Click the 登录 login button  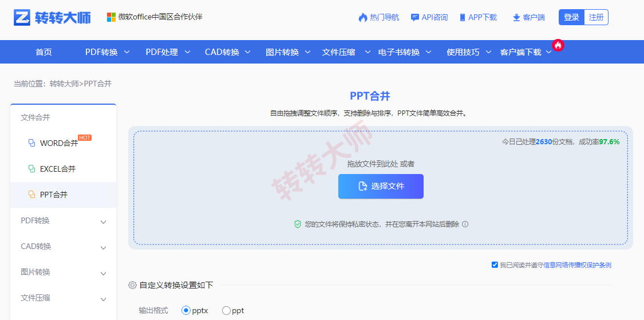571,17
